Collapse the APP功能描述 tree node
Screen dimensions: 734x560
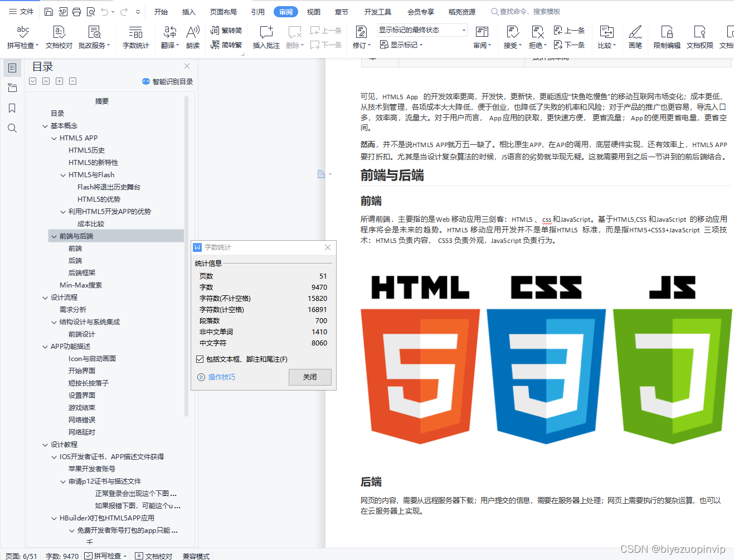pyautogui.click(x=45, y=347)
